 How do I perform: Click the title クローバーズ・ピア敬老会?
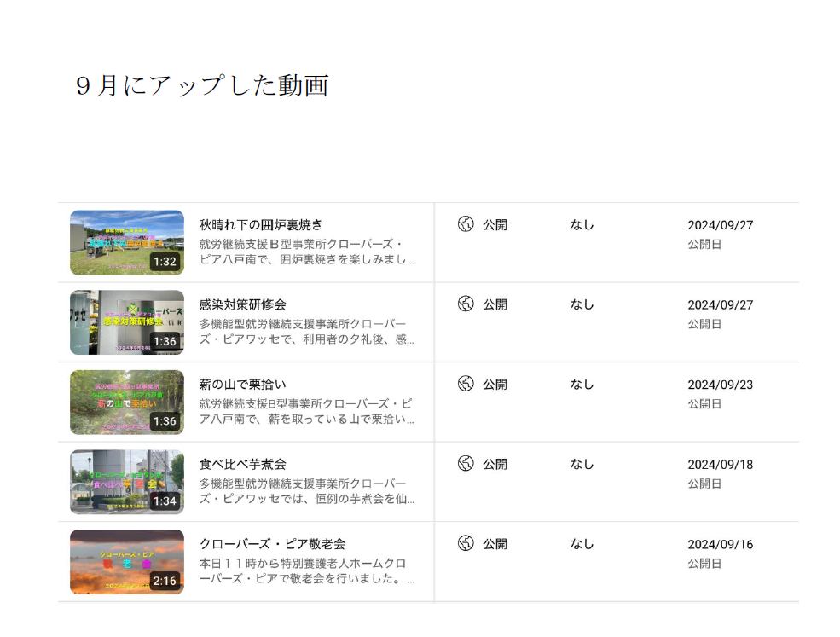pos(272,544)
